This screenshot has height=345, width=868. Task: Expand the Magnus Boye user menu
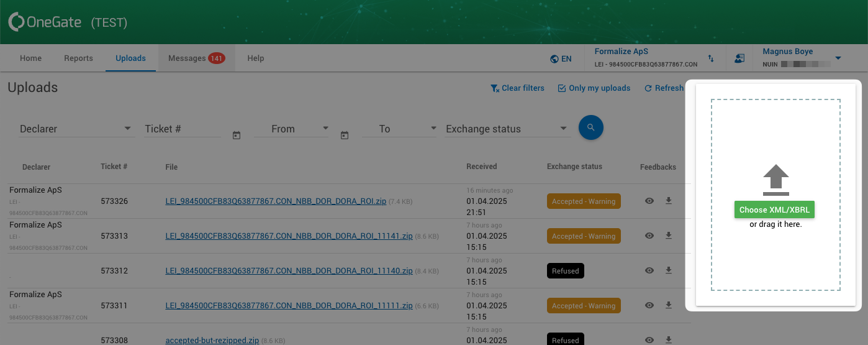838,58
